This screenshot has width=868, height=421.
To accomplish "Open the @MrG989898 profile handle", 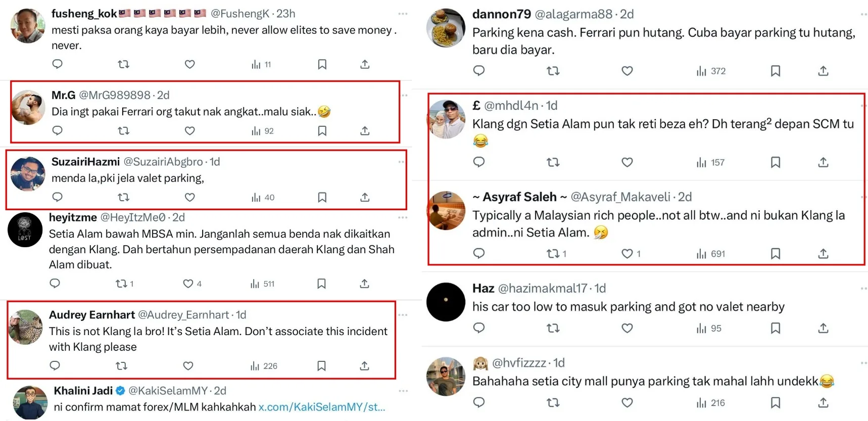I will tap(115, 95).
